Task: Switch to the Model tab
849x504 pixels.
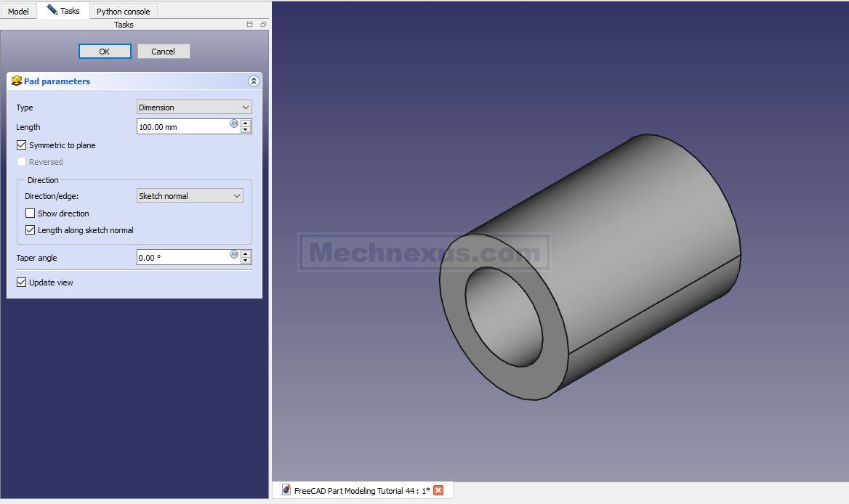Action: click(x=18, y=12)
